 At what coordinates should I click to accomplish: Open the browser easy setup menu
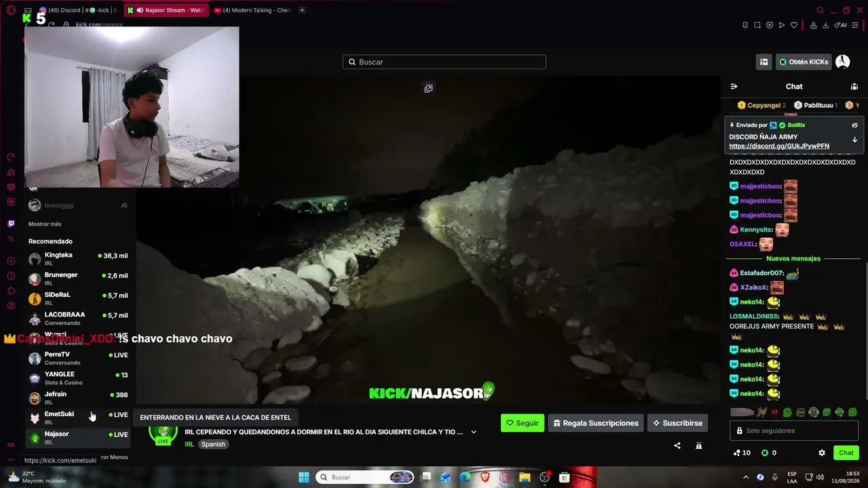point(855,25)
